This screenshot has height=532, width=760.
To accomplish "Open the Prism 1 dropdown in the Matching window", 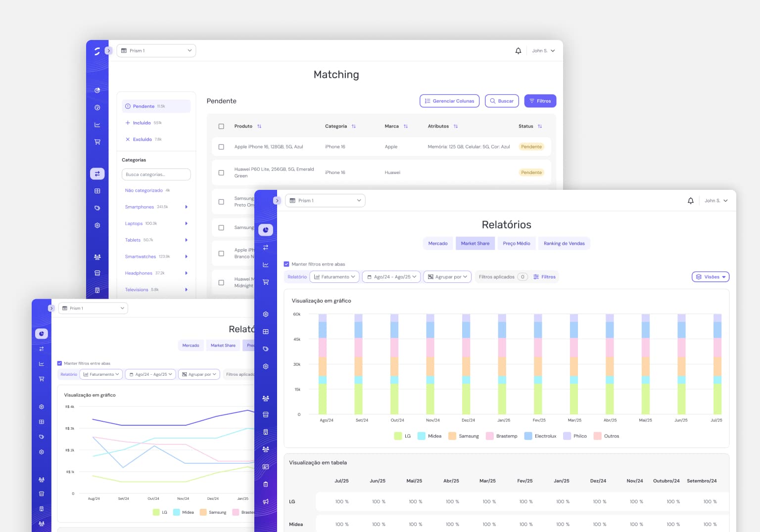I will (156, 51).
